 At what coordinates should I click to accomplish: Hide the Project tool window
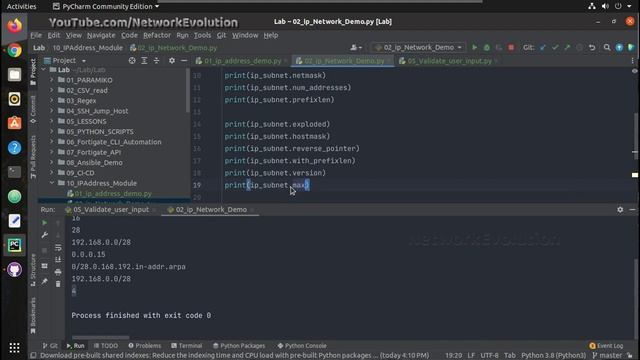tap(184, 61)
